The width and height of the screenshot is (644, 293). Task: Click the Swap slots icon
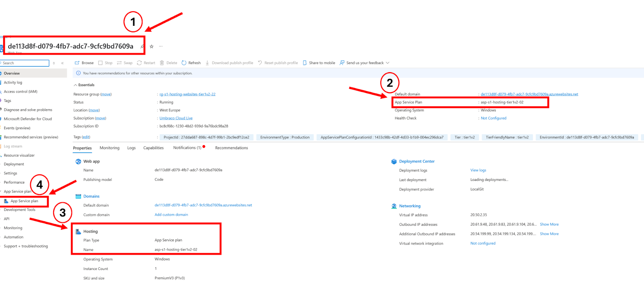tap(120, 63)
